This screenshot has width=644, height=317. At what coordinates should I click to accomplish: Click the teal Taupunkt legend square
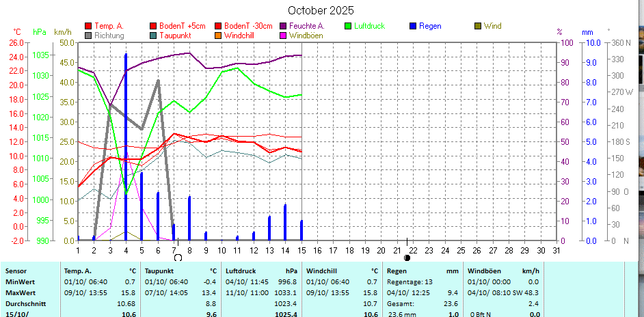pos(153,35)
